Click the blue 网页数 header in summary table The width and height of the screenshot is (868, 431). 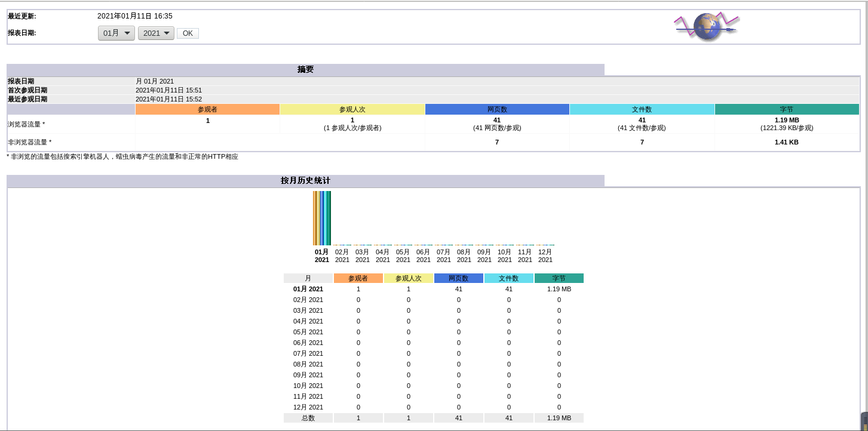point(497,109)
